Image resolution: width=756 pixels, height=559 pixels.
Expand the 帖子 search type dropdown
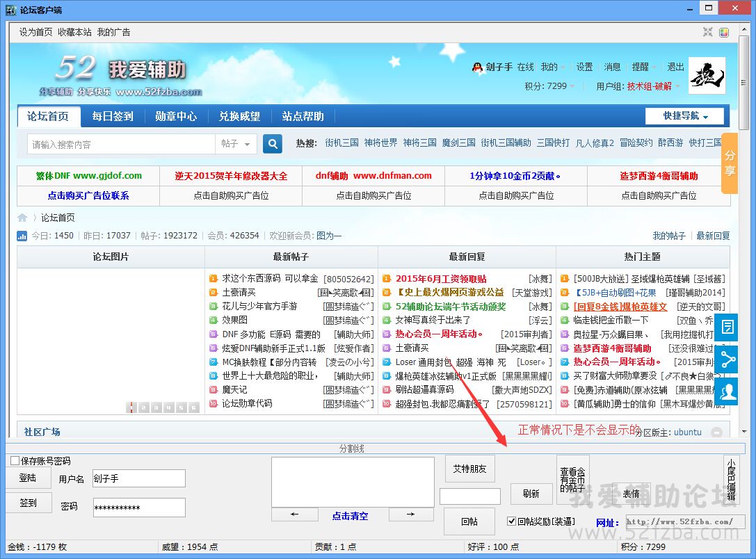coord(236,144)
